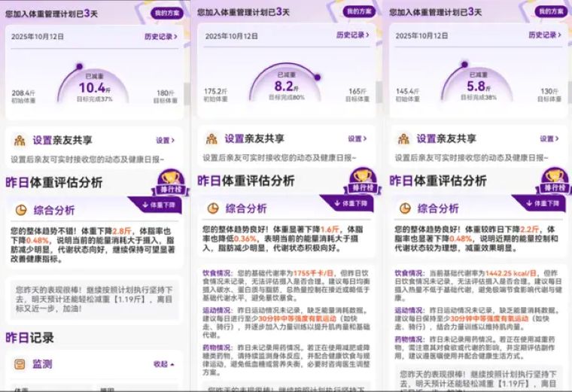Open 历史记录 in the 175.2斤 initial weight card

352,35
